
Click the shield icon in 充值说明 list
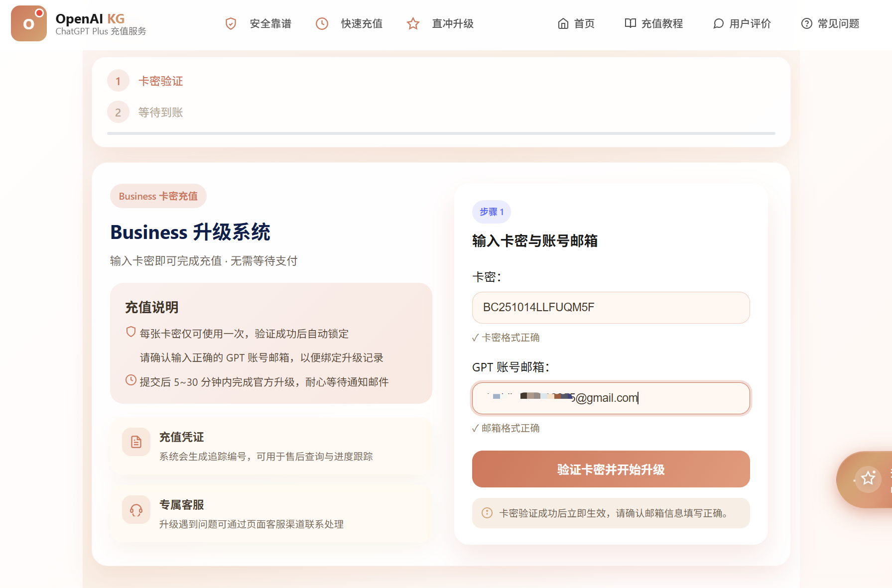pyautogui.click(x=130, y=332)
